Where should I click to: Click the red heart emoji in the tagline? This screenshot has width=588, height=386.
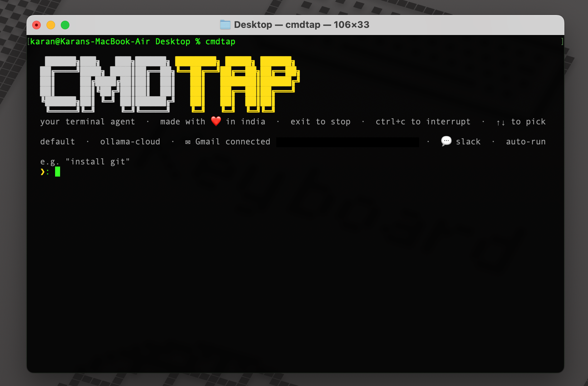click(216, 121)
